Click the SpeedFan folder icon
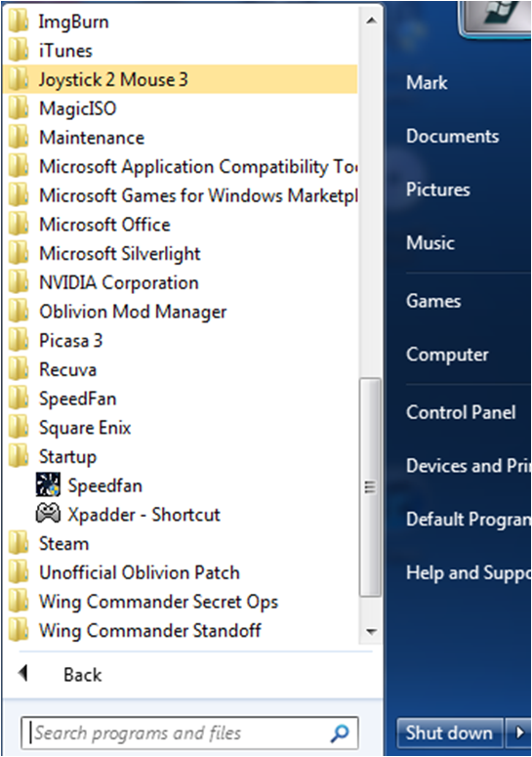This screenshot has width=532, height=757. (19, 398)
